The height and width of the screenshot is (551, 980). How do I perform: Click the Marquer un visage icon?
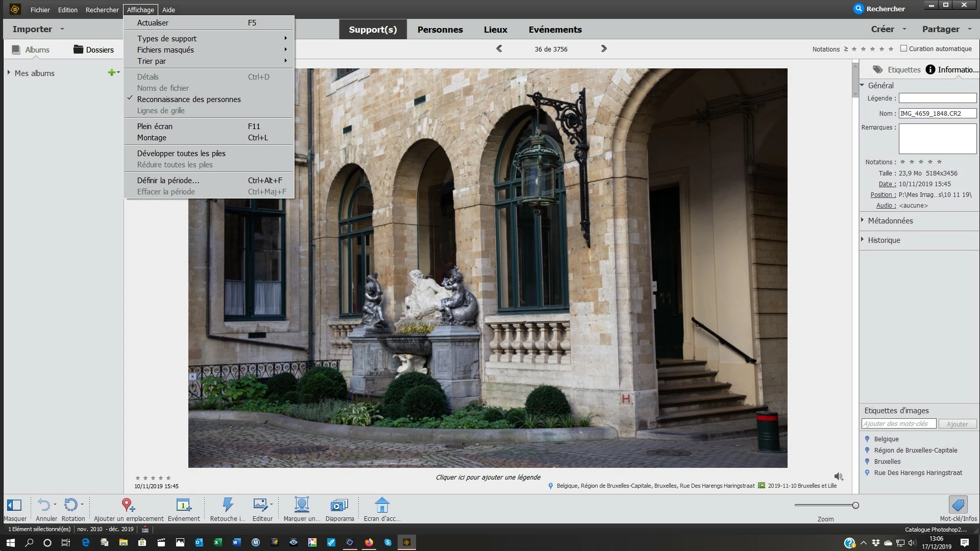tap(302, 505)
